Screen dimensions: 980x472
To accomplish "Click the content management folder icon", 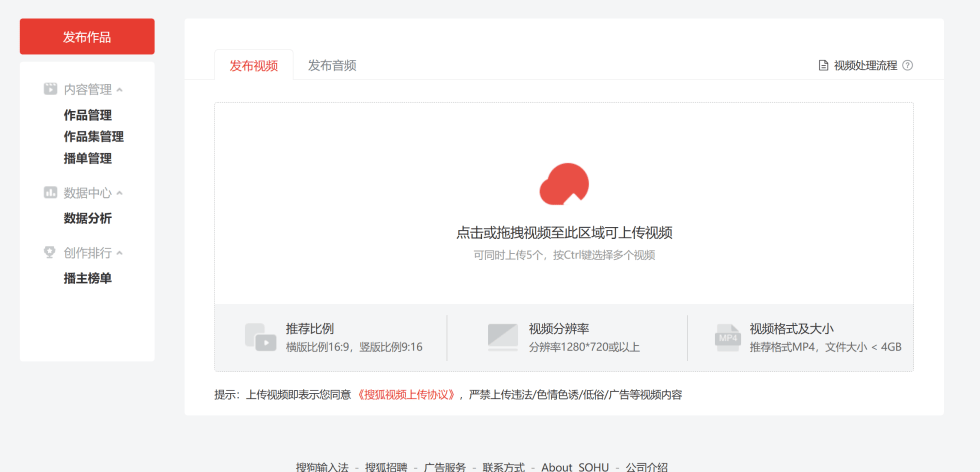I will click(50, 89).
